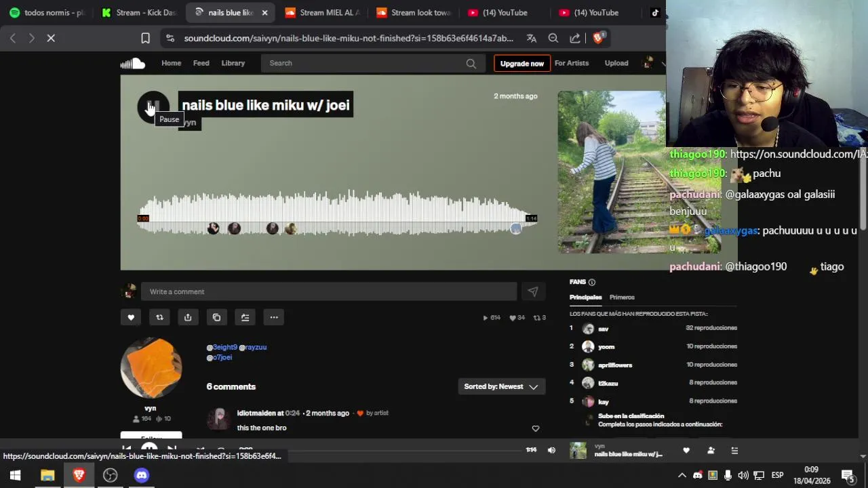Open fan sav in the fans list
Viewport: 868px width, 488px height.
coord(603,329)
